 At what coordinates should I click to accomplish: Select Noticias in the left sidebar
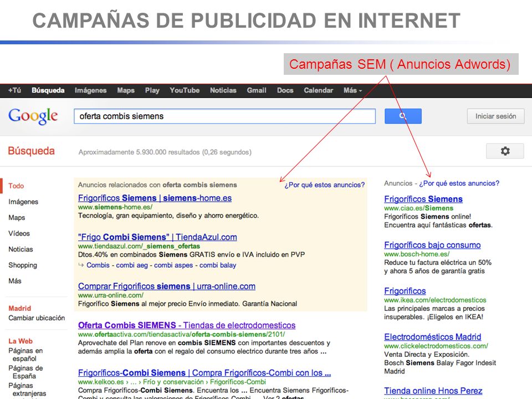(21, 249)
